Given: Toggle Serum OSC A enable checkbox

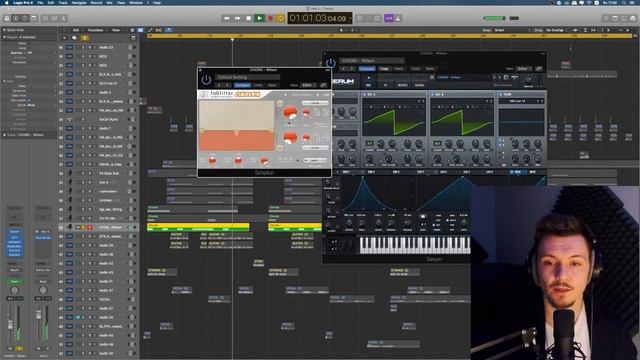Looking at the screenshot, I should (364, 94).
